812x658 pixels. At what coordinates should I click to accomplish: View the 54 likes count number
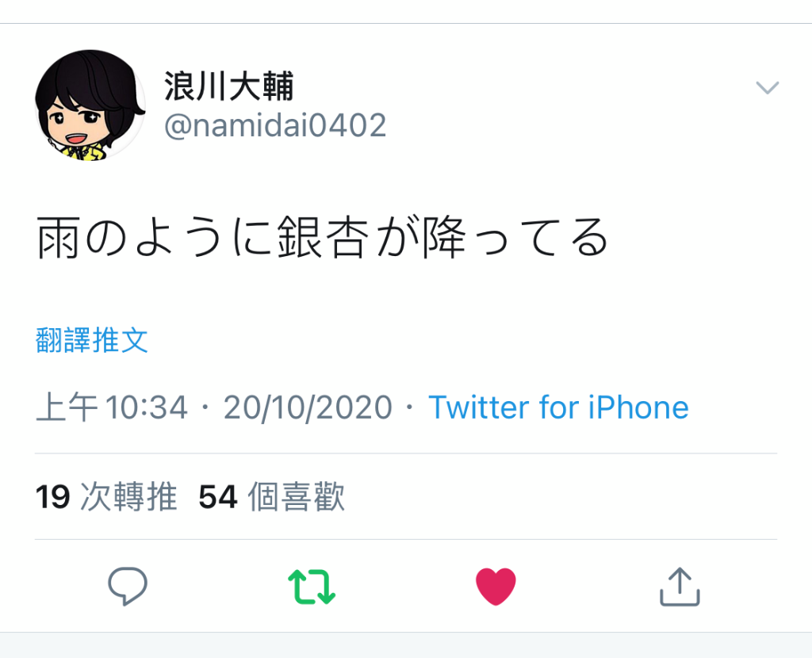pyautogui.click(x=218, y=497)
